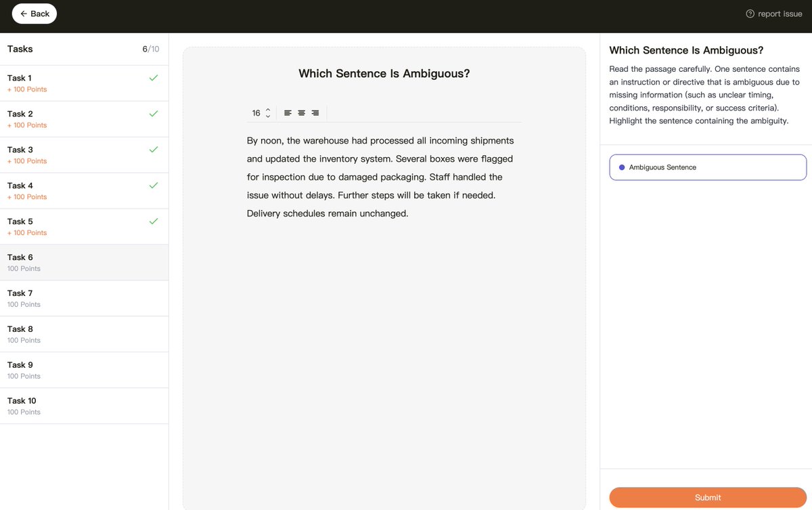The width and height of the screenshot is (812, 510).
Task: Click the 6/10 task progress counter
Action: pyautogui.click(x=151, y=49)
